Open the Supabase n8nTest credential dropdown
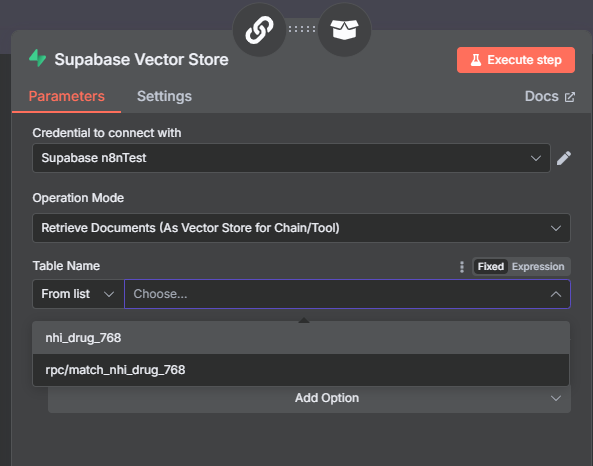Viewport: 593px width, 466px height. pyautogui.click(x=291, y=158)
